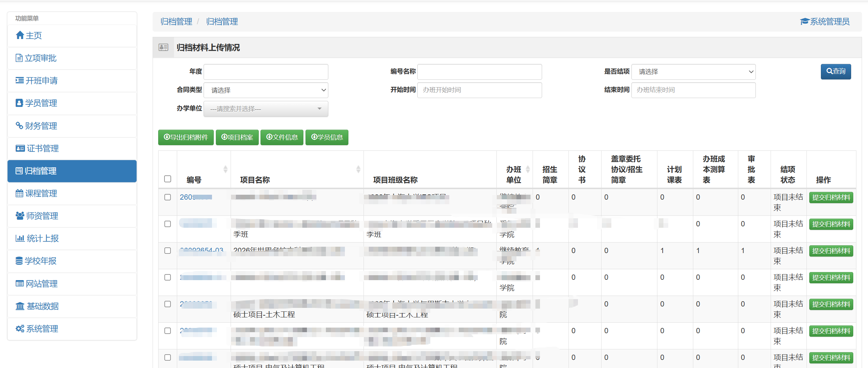Check the third table row checkbox
The height and width of the screenshot is (368, 868).
(168, 251)
